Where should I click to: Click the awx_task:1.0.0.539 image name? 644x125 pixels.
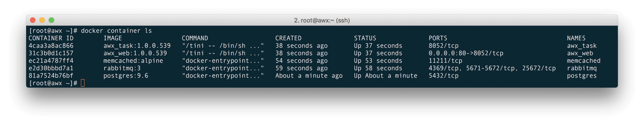pos(137,46)
